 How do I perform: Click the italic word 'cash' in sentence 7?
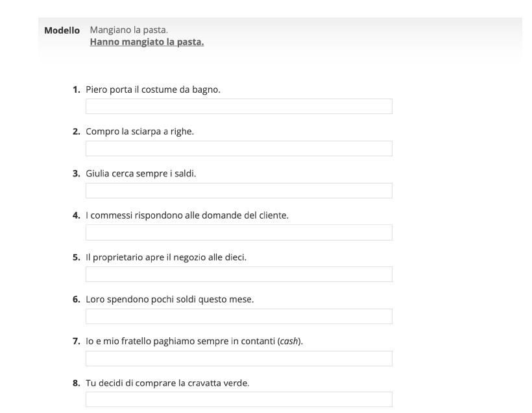(289, 342)
